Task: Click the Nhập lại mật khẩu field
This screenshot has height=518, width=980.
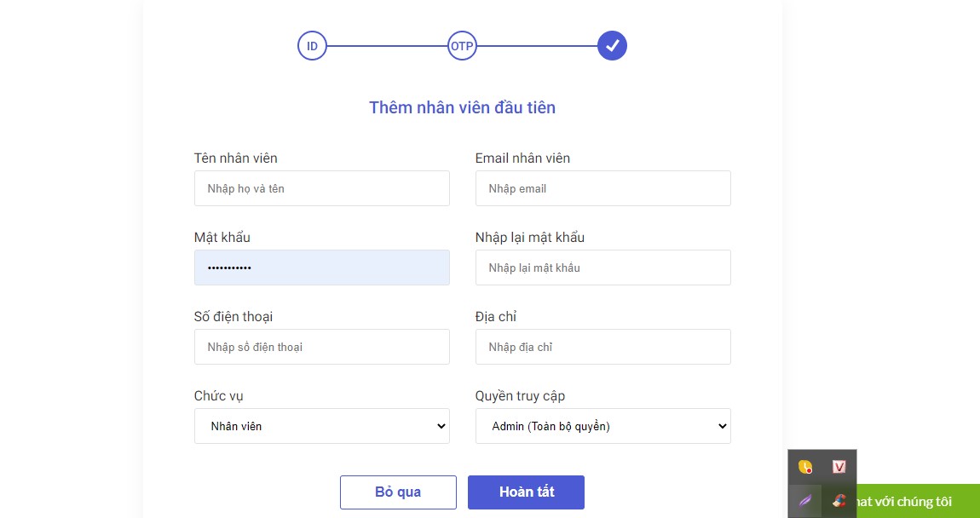Action: coord(602,267)
